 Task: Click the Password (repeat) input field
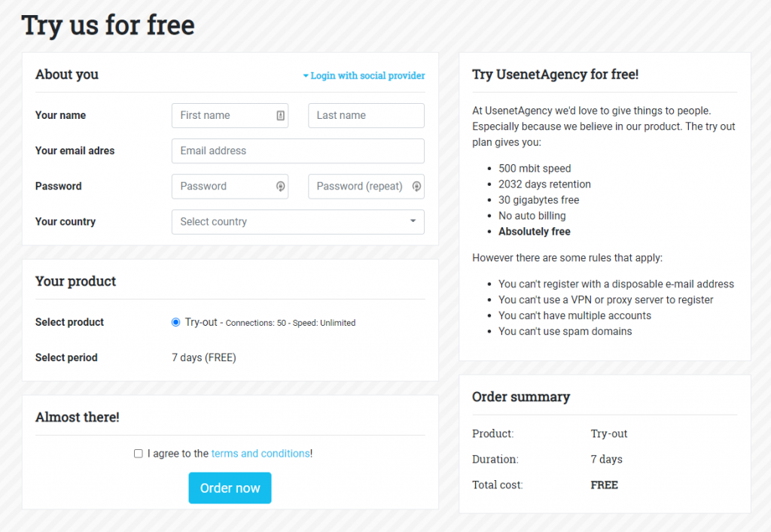358,187
